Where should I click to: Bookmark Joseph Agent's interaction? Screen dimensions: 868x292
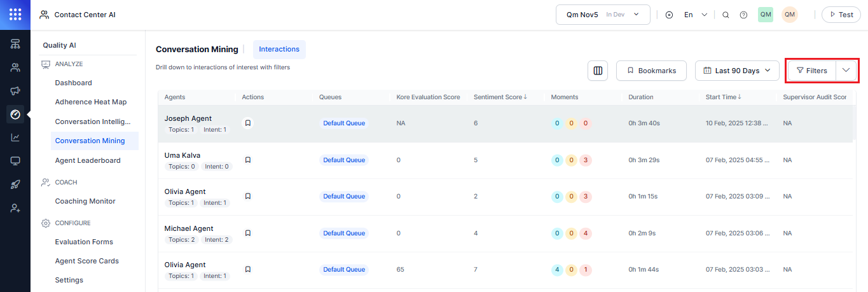(248, 123)
